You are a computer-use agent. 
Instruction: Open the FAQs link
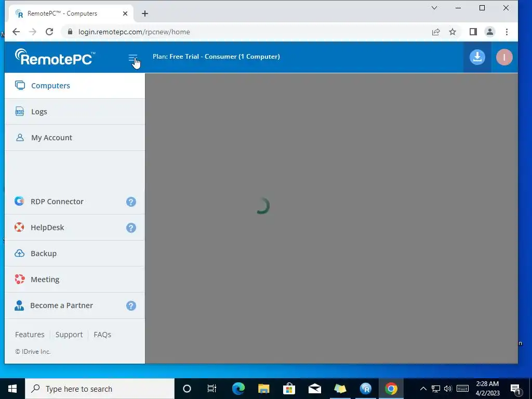pos(102,335)
